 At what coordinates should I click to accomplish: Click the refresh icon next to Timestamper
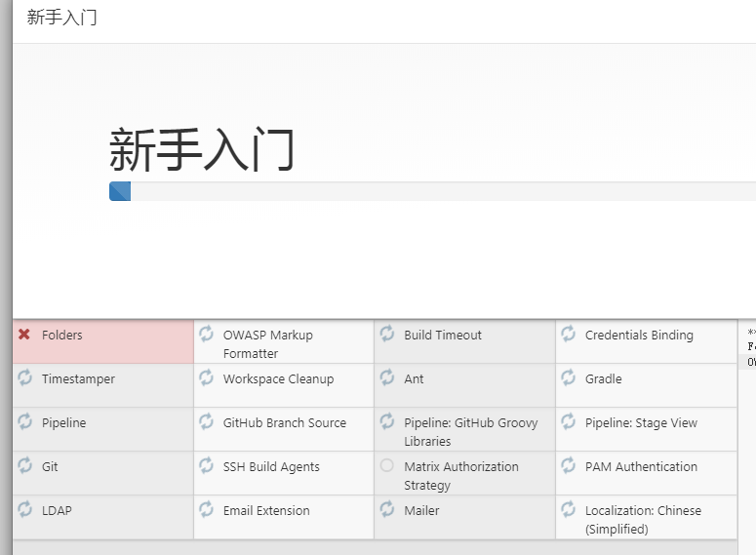(24, 378)
